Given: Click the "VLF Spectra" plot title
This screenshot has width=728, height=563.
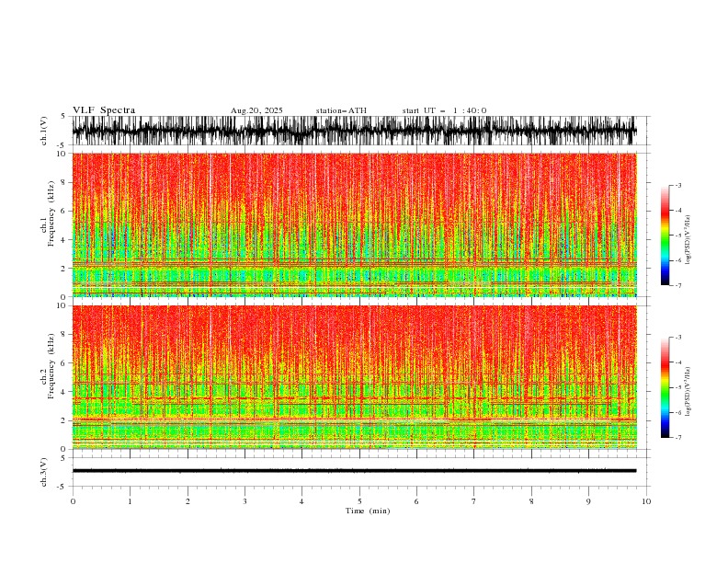Looking at the screenshot, I should coord(104,110).
